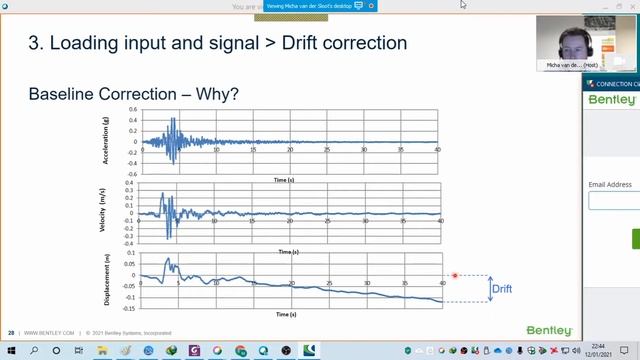Viewport: 640px width, 360px height.
Task: Open Cortana circle on taskbar
Action: click(56, 351)
